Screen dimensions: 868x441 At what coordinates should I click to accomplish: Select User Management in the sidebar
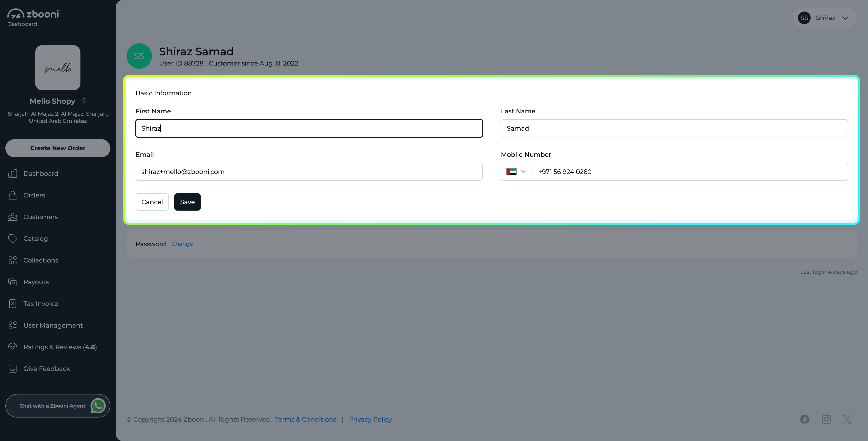click(x=53, y=325)
